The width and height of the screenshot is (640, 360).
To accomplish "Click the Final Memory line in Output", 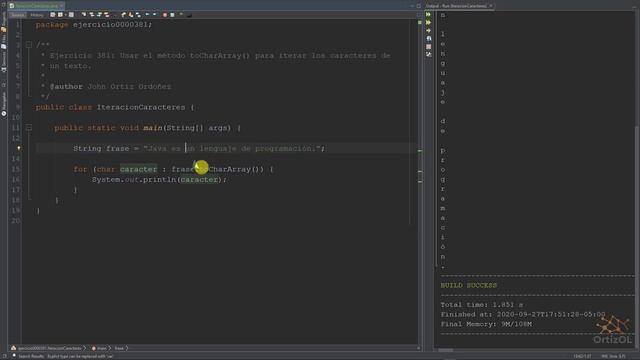I will pos(486,324).
